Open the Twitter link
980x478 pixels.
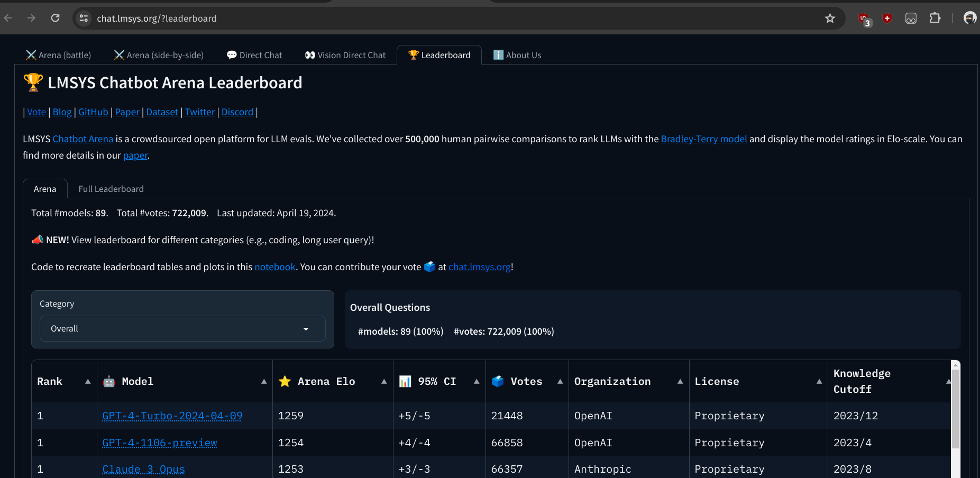(x=200, y=112)
